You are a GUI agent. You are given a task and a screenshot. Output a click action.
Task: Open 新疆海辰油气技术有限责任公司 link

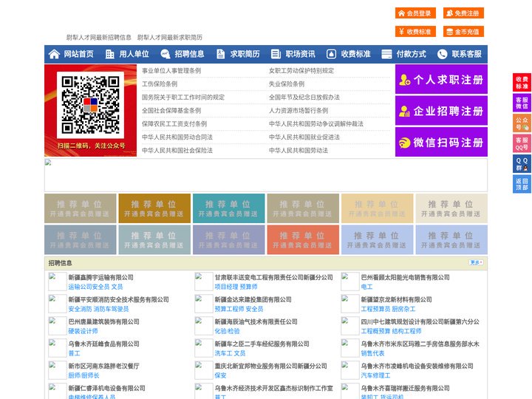256,321
